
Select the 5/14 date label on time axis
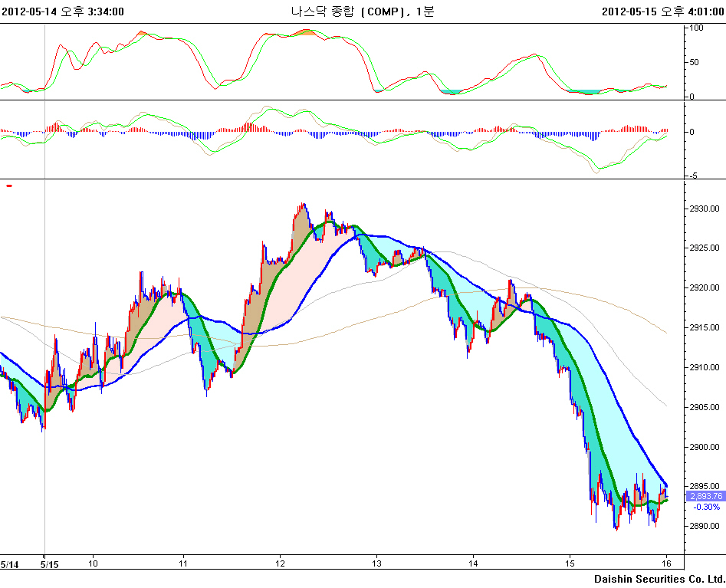click(x=9, y=563)
